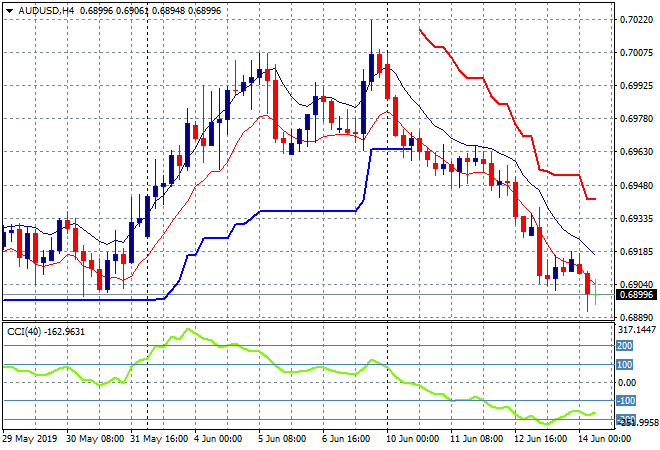Click the CCI 100 level label
The image size is (660, 450).
click(625, 365)
